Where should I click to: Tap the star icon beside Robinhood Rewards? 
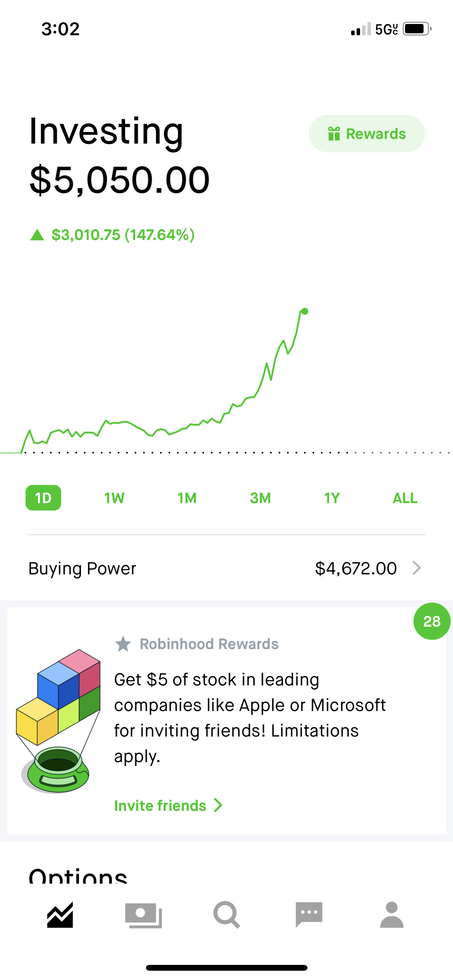click(x=123, y=644)
